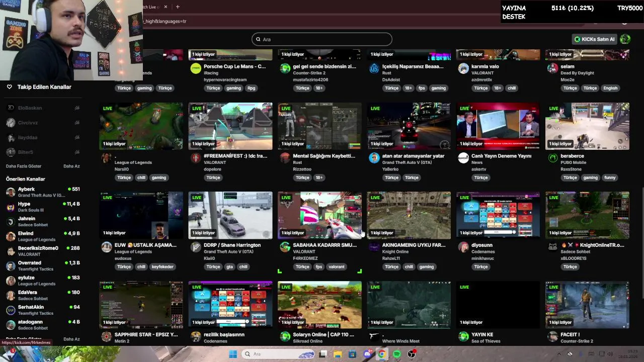
Task: Click the browser address bar URL
Action: point(164,21)
